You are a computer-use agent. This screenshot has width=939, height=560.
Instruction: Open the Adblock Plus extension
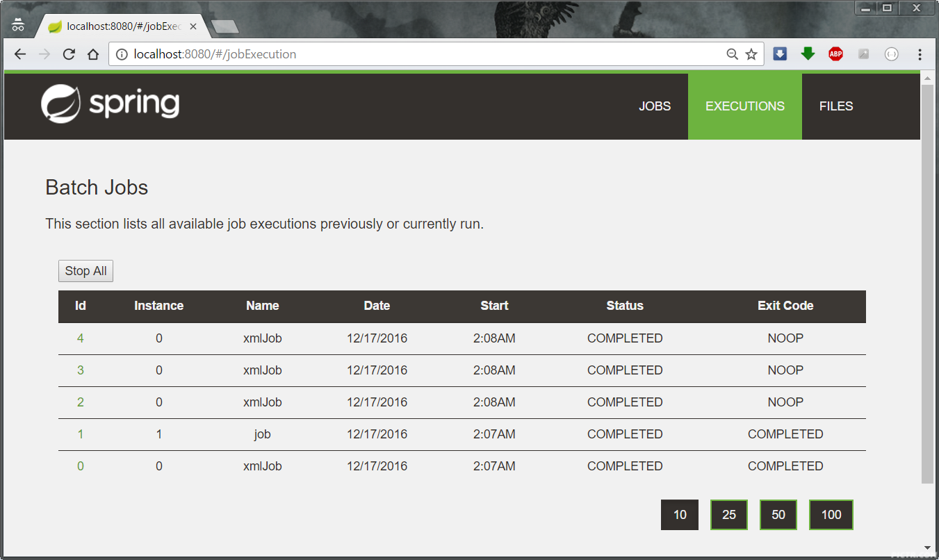(835, 53)
